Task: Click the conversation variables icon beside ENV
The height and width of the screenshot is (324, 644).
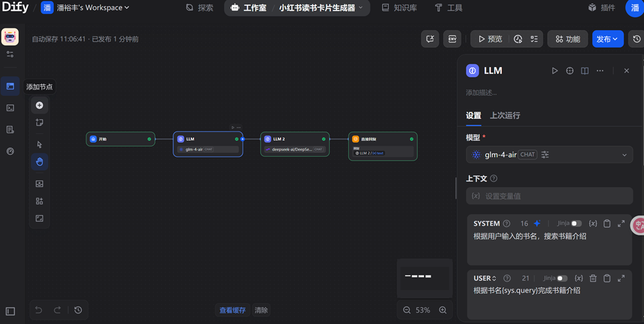Action: 430,39
